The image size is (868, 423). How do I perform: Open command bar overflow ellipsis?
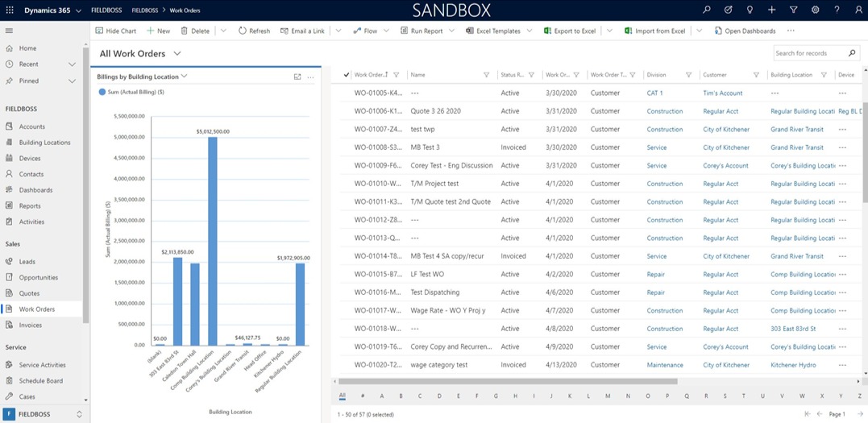(x=791, y=31)
